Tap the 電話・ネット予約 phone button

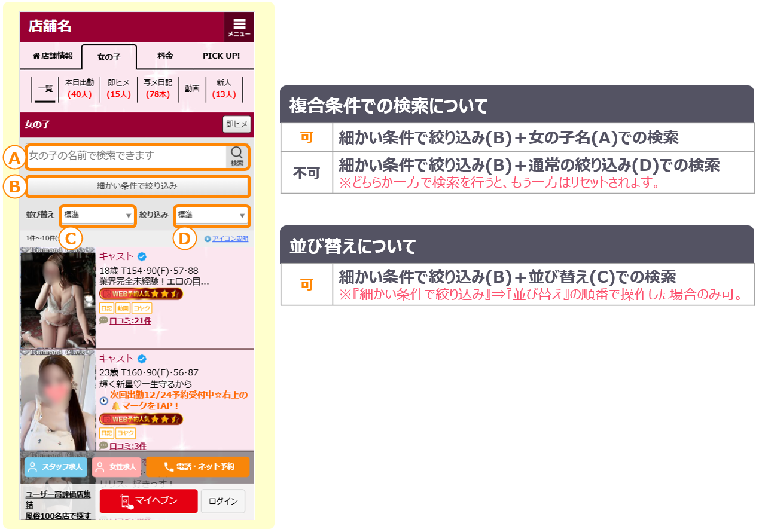click(x=198, y=467)
